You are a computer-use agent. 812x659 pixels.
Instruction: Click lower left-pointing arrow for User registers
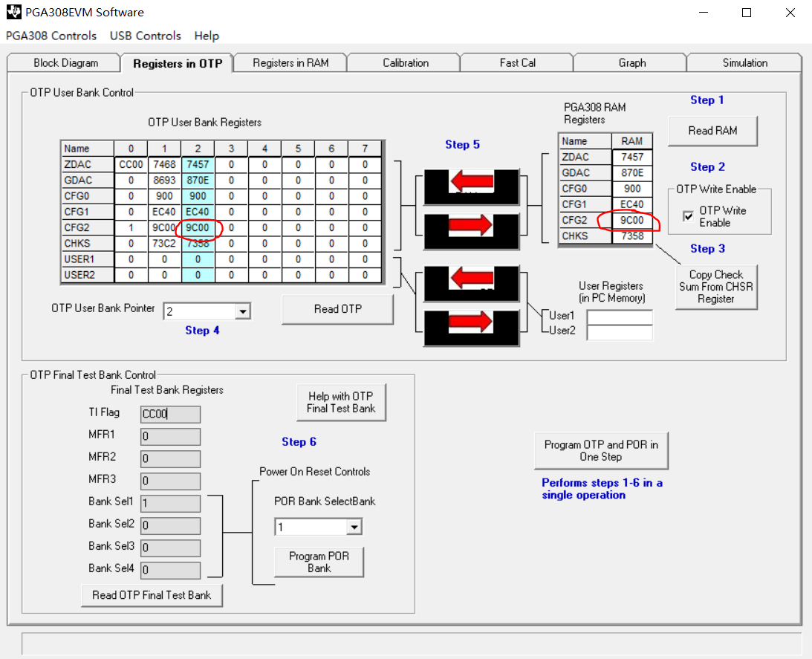(x=471, y=283)
